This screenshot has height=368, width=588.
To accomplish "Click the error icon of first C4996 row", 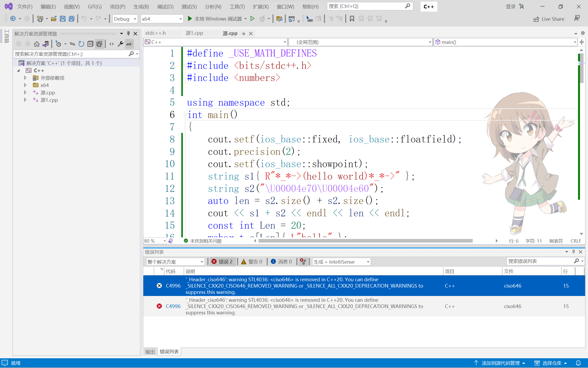I will (159, 286).
